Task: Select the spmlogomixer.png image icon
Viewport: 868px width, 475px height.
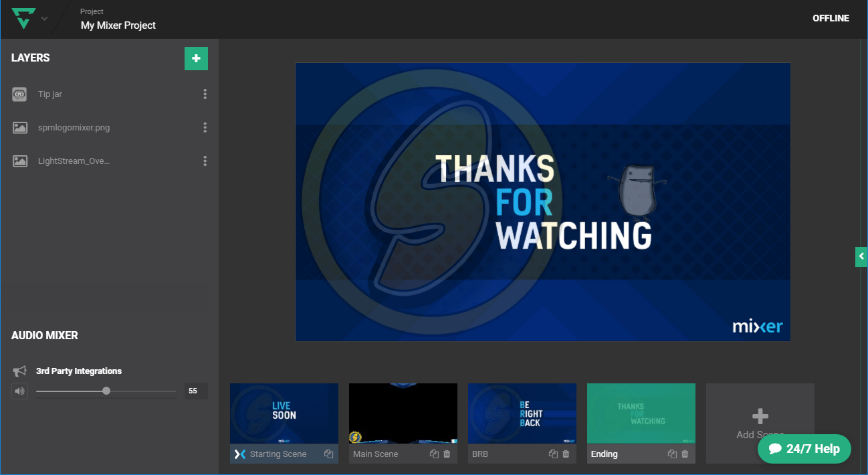Action: click(20, 128)
